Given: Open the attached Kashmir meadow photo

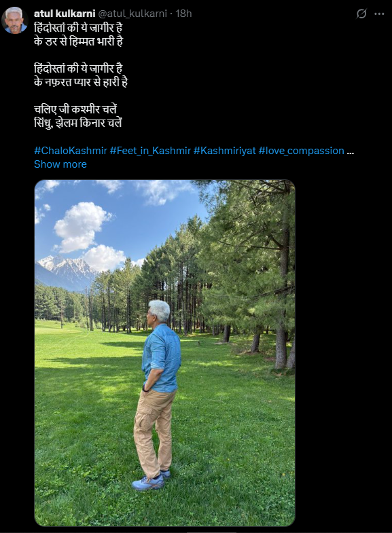Looking at the screenshot, I should click(165, 353).
